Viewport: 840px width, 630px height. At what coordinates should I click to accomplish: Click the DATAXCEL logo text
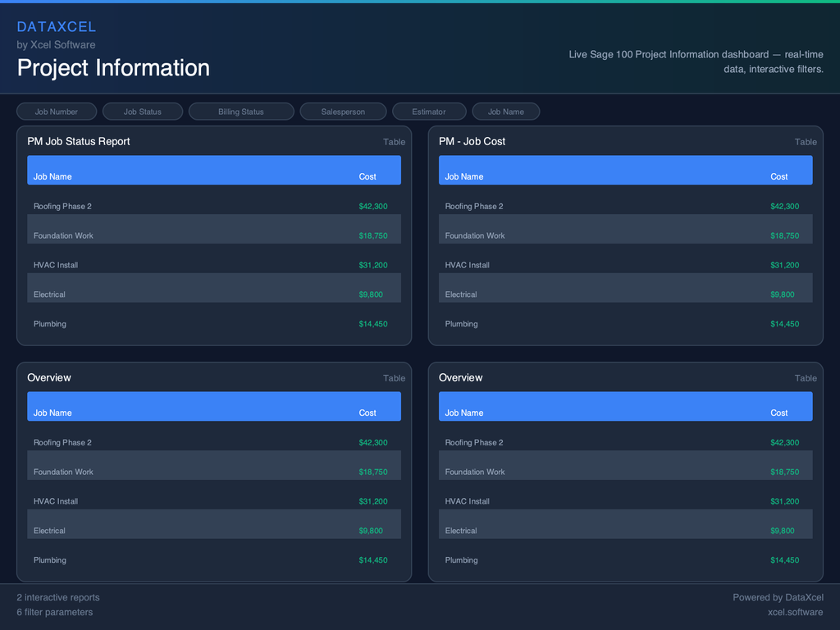(57, 27)
